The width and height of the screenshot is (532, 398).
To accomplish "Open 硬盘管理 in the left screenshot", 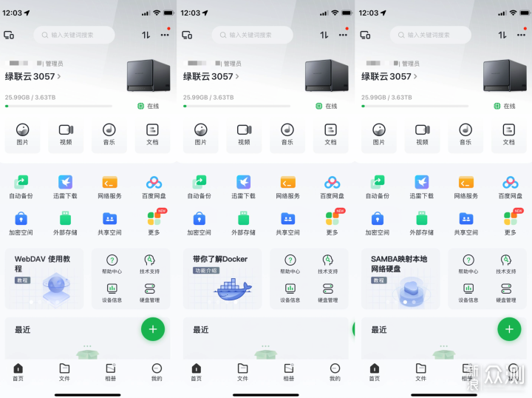I will (149, 293).
